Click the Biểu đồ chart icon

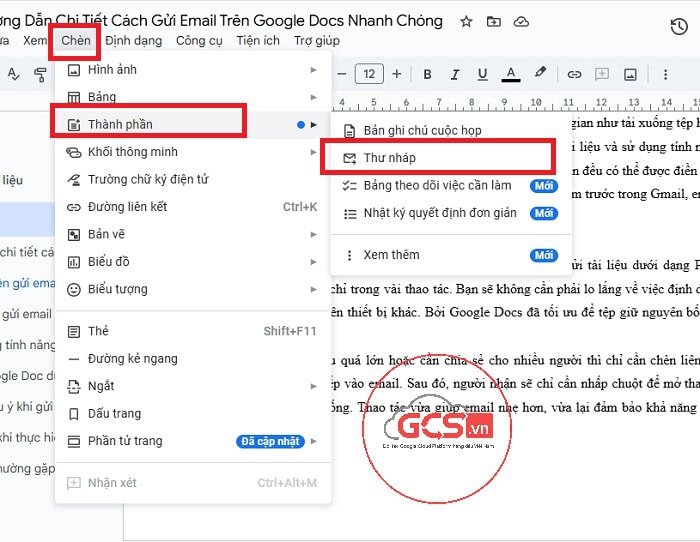click(x=74, y=262)
